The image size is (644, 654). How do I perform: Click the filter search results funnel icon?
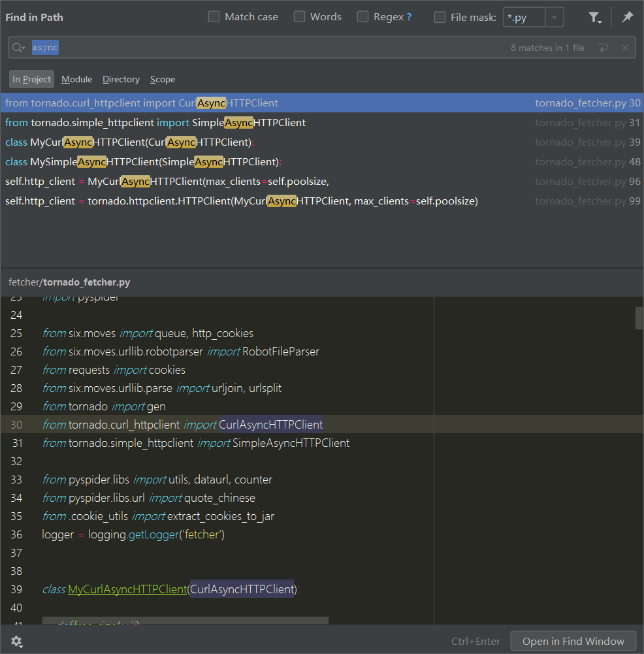595,17
